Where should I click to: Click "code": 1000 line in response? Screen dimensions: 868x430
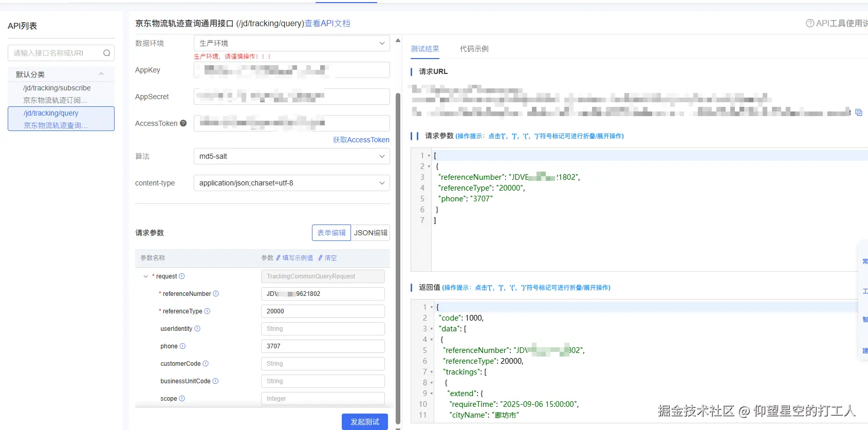461,318
